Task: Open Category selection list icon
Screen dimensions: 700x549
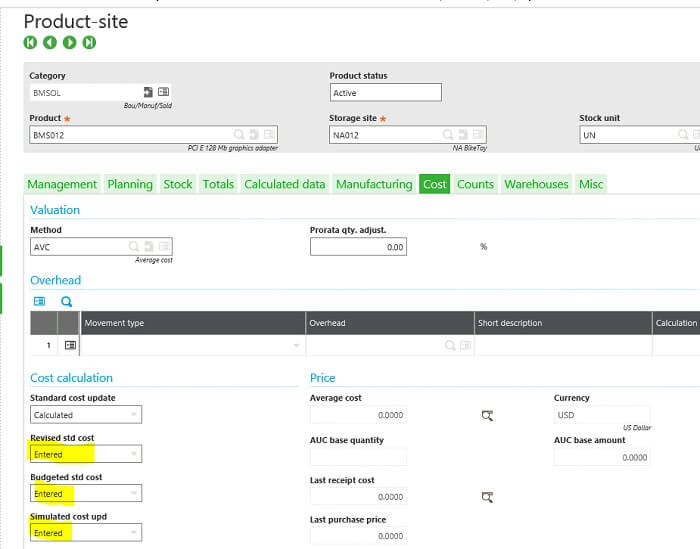Action: (163, 92)
